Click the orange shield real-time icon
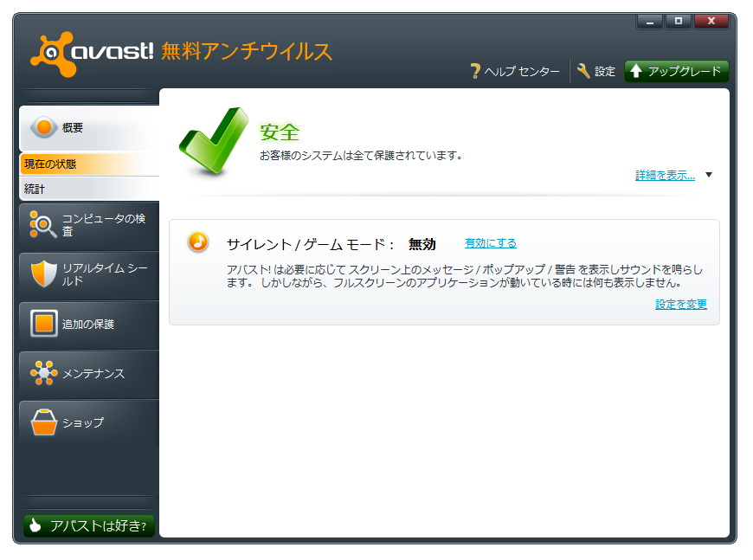 tap(43, 274)
